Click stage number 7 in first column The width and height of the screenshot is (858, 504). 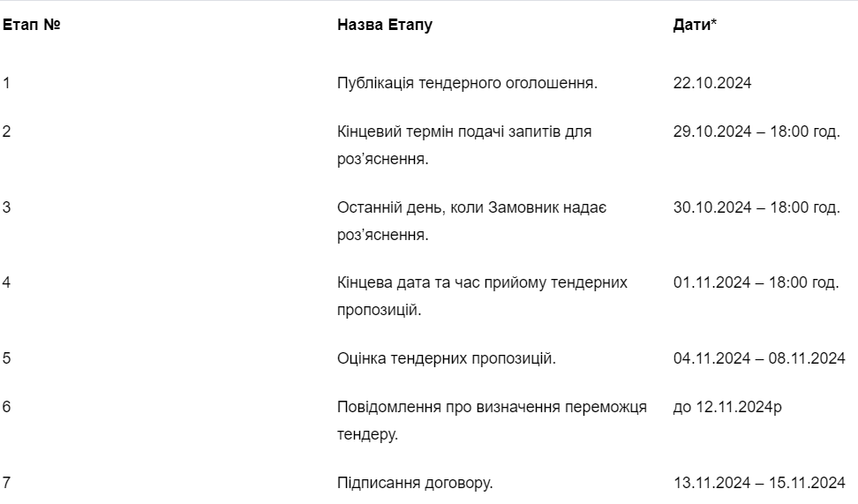click(6, 483)
